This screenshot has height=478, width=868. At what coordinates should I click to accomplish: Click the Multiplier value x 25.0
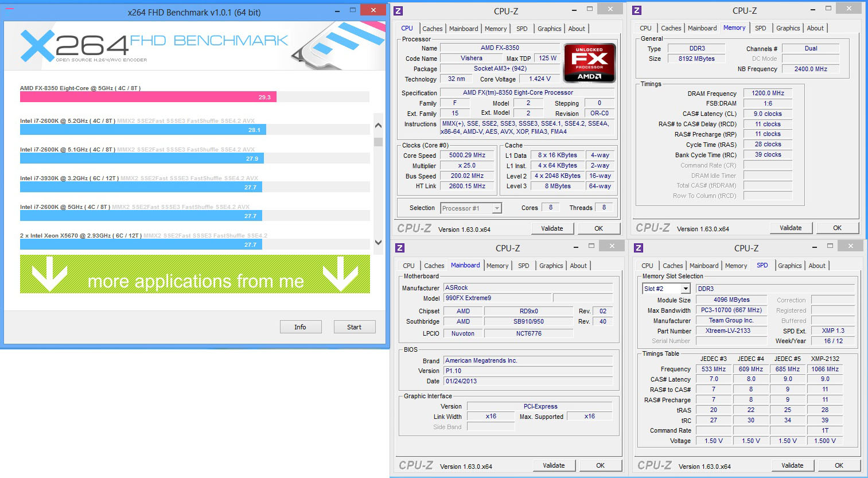[x=467, y=165]
